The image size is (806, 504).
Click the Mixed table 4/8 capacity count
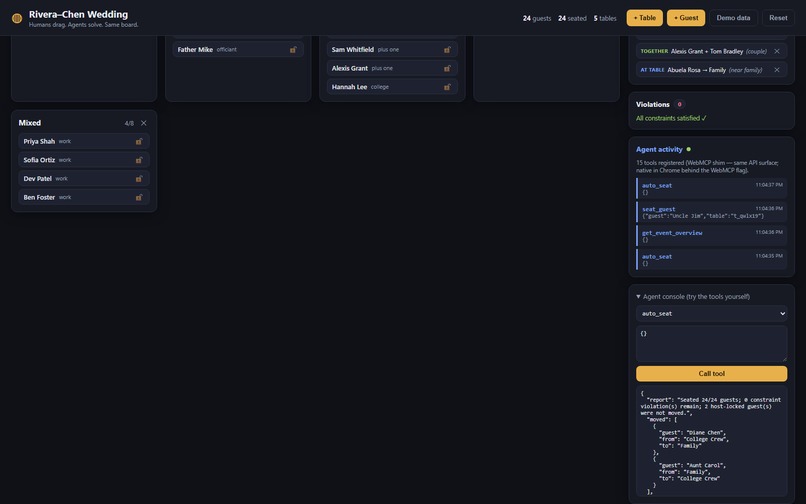[x=129, y=123]
